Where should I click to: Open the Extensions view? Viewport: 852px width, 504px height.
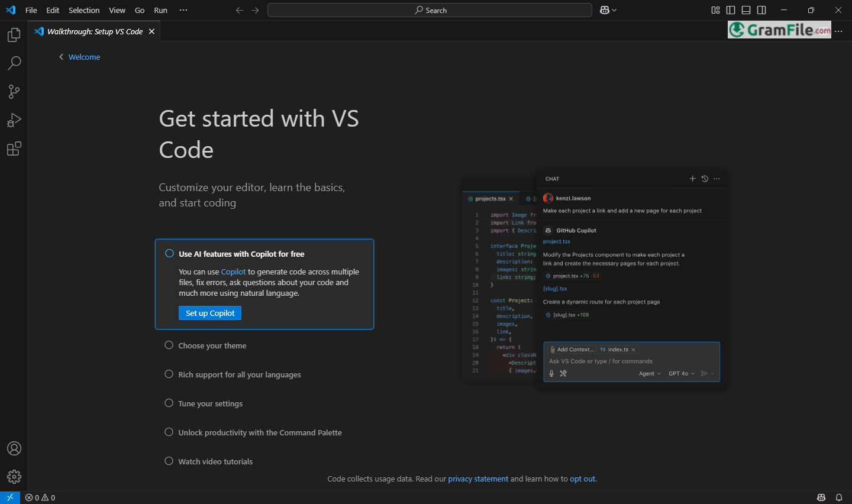pos(14,148)
